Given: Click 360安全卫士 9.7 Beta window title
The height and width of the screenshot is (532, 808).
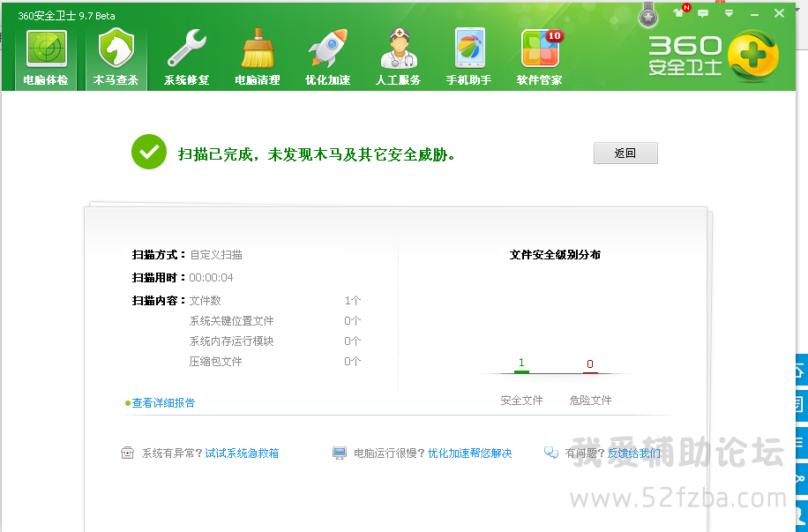Looking at the screenshot, I should click(x=66, y=16).
